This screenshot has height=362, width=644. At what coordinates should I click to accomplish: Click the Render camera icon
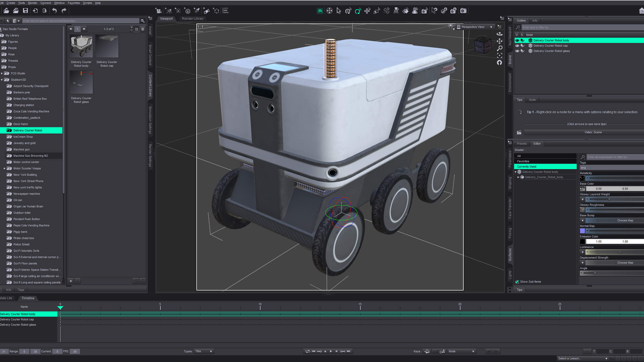point(463,11)
